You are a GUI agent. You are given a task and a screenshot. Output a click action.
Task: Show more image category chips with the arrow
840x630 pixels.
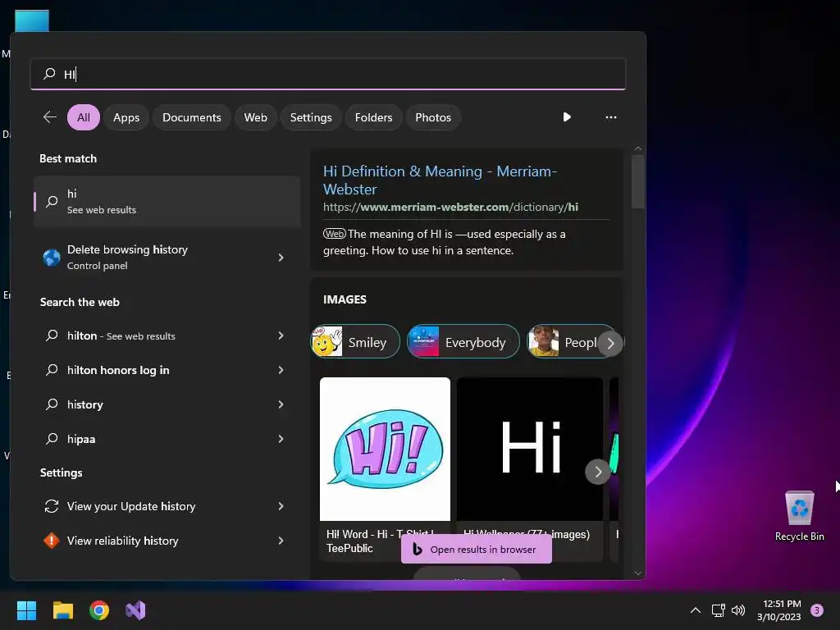(610, 344)
